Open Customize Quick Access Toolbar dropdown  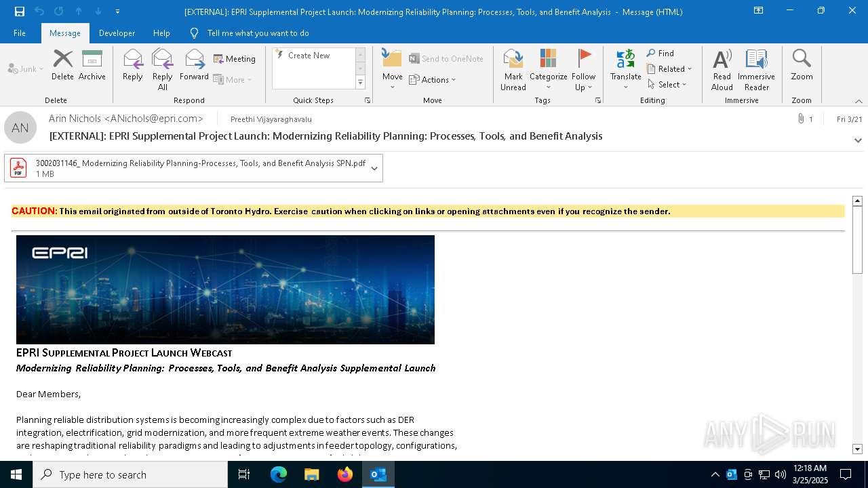click(x=118, y=12)
